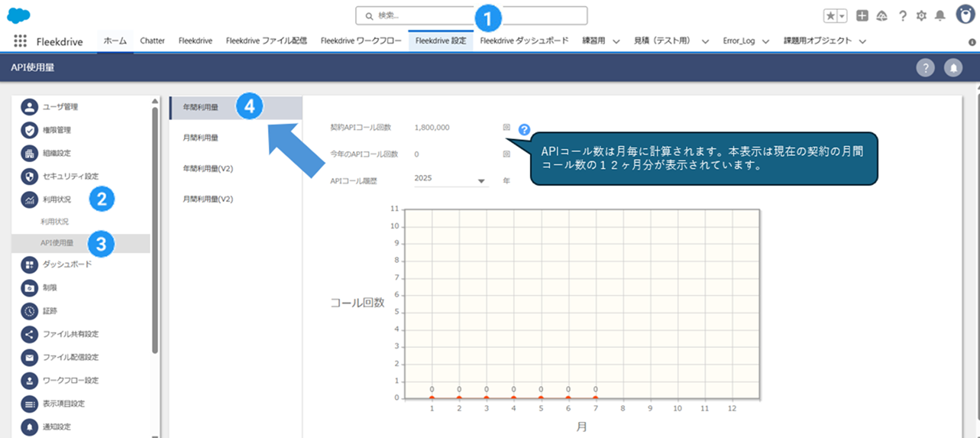Open 見積（テスト用） navigation tab
980x438 pixels.
661,41
